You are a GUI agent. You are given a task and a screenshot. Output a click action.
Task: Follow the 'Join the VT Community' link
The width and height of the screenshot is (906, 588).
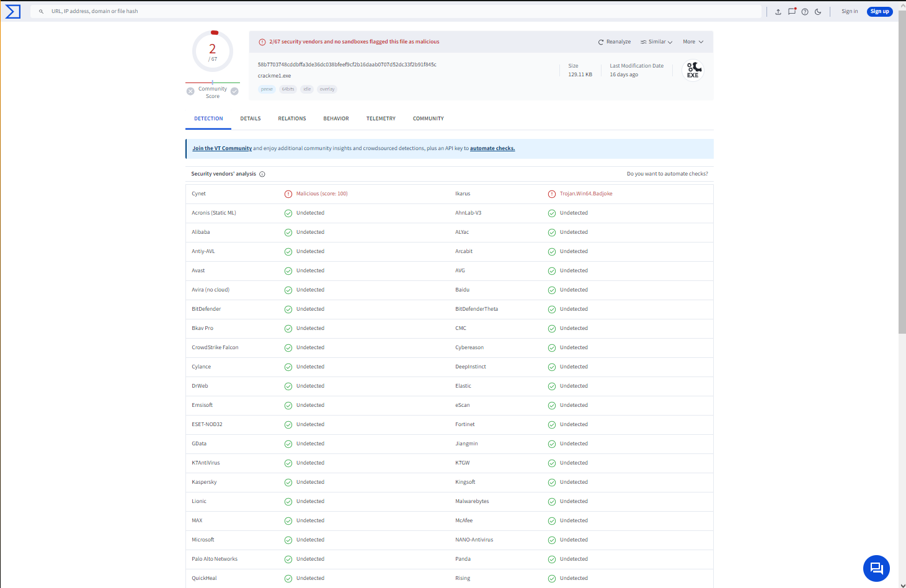tap(222, 149)
